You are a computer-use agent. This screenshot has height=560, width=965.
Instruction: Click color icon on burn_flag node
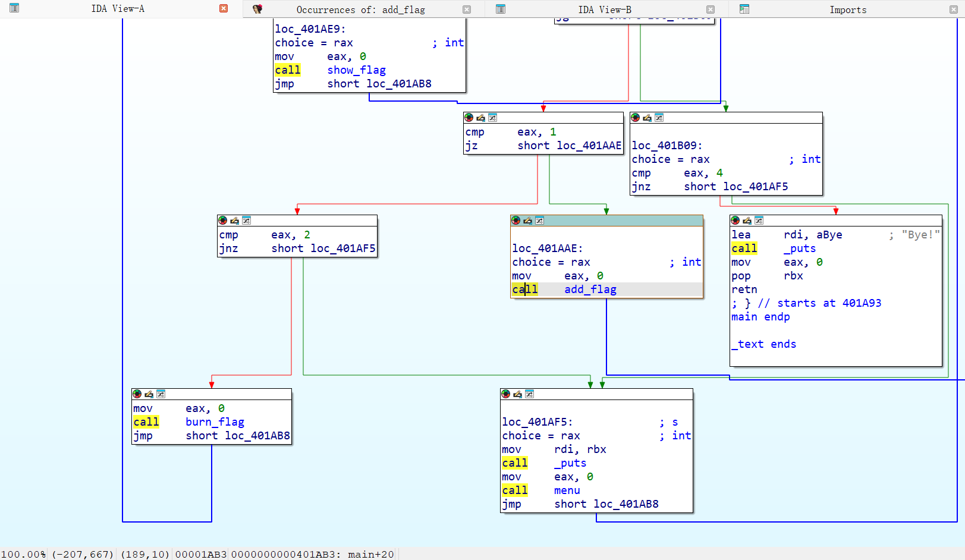[137, 394]
